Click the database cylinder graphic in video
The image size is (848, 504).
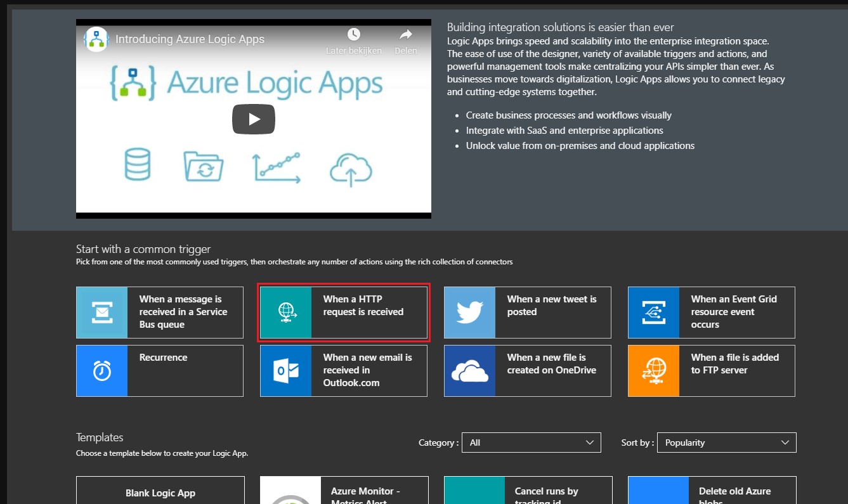coord(137,165)
